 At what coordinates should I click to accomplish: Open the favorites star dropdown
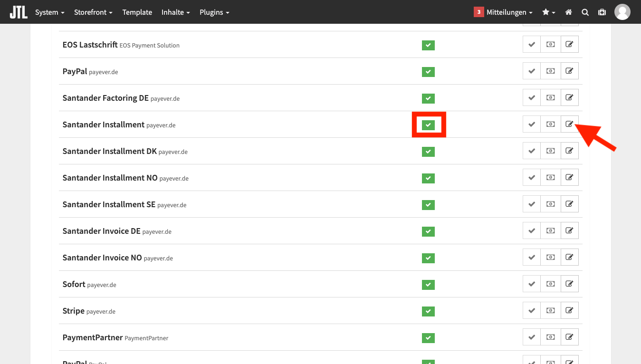point(548,12)
